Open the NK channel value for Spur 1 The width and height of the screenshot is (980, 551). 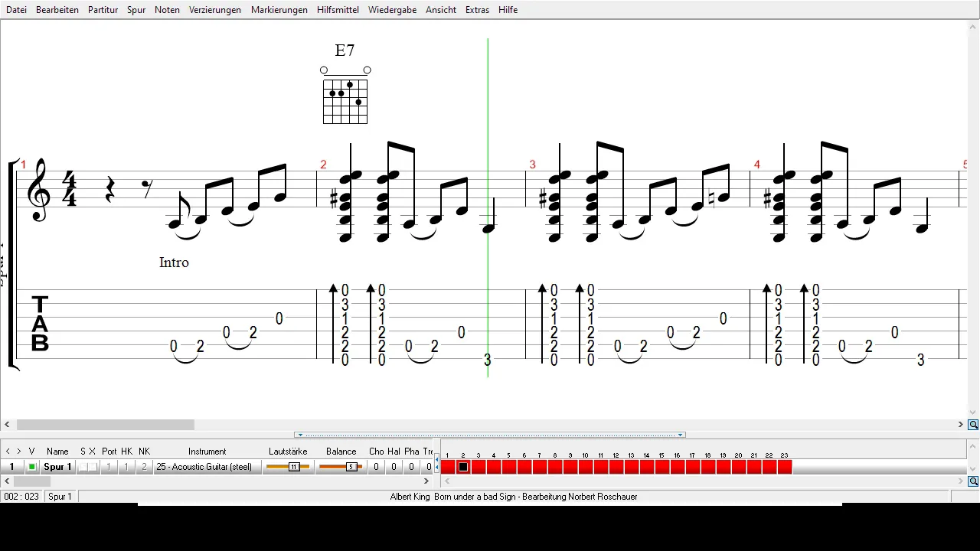coord(144,467)
